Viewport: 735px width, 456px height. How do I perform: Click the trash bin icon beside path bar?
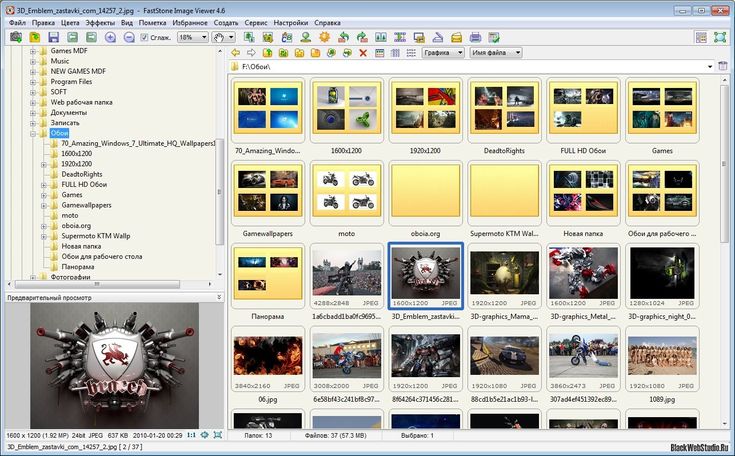pos(723,66)
